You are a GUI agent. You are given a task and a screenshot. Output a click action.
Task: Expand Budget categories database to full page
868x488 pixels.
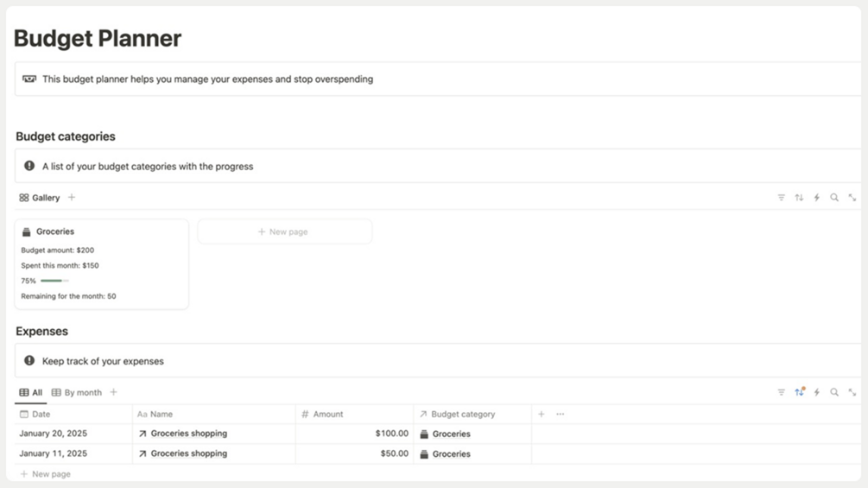point(852,198)
